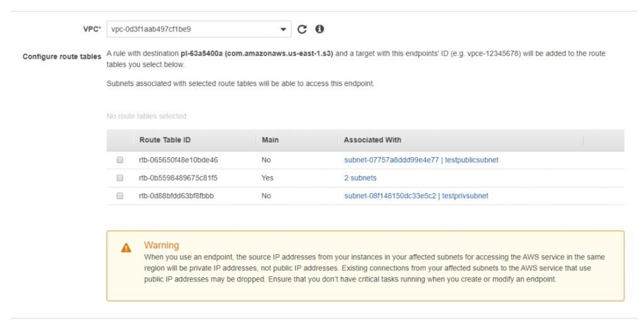Follow the testprivsubnet subnet link
Image resolution: width=644 pixels, height=327 pixels.
pyautogui.click(x=416, y=196)
